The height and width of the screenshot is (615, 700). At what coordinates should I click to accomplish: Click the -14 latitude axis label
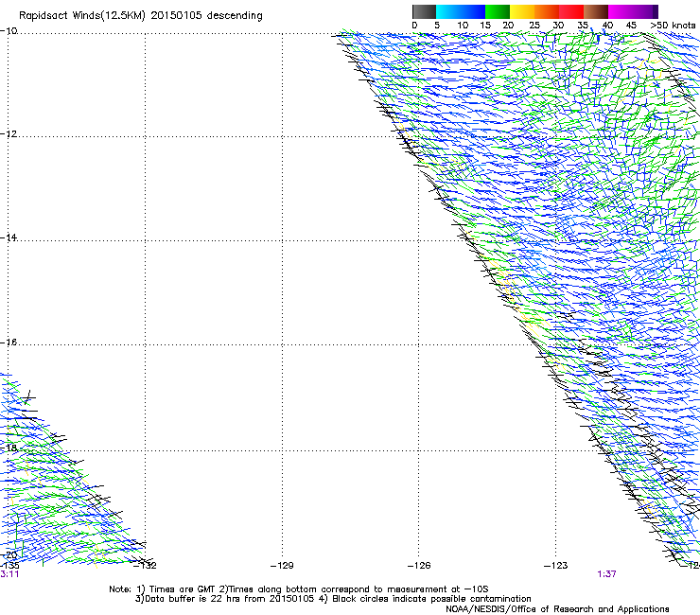(x=9, y=237)
